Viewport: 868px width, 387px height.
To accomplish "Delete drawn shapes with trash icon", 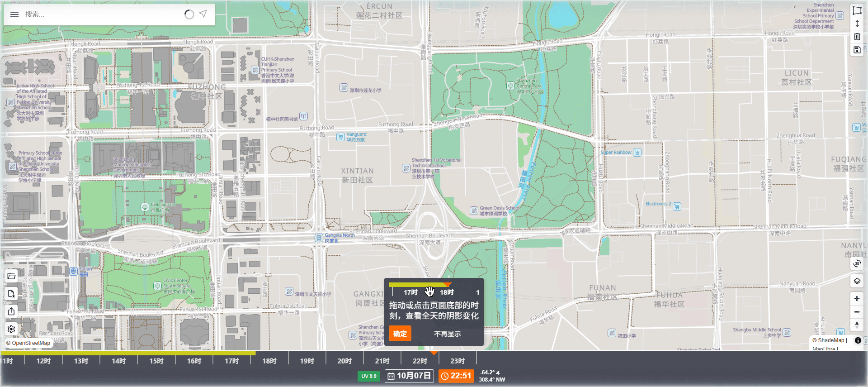I will pyautogui.click(x=857, y=37).
